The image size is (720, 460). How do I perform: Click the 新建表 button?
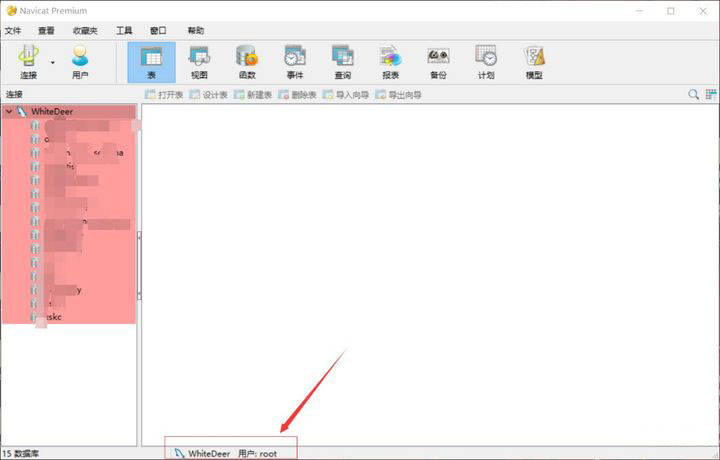click(253, 95)
